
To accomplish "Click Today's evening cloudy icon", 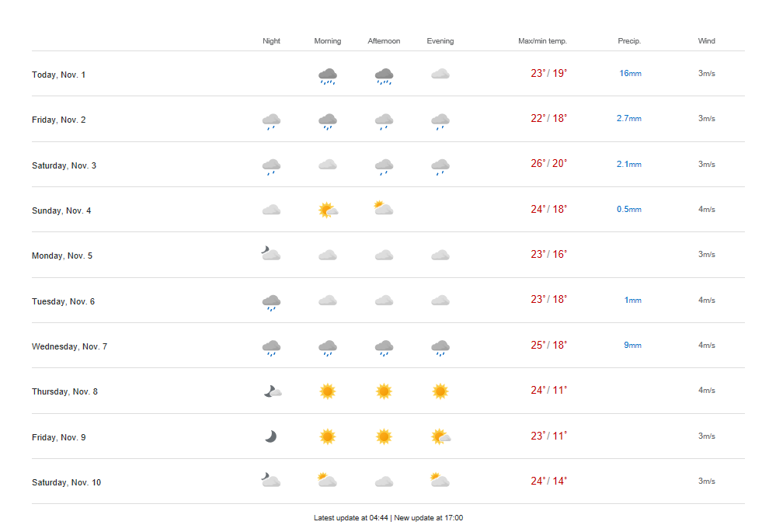I will (440, 75).
